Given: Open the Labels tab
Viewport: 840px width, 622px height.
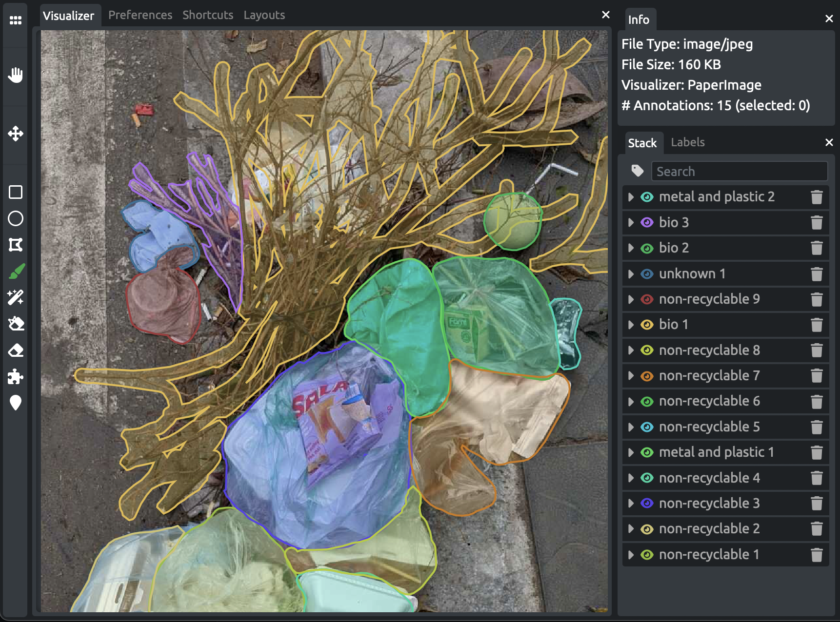Looking at the screenshot, I should [x=687, y=142].
